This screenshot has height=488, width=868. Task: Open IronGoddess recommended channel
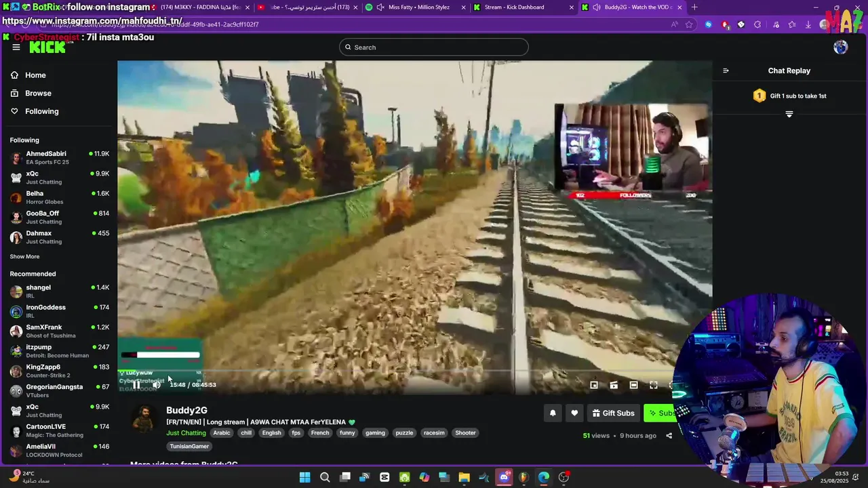59,311
